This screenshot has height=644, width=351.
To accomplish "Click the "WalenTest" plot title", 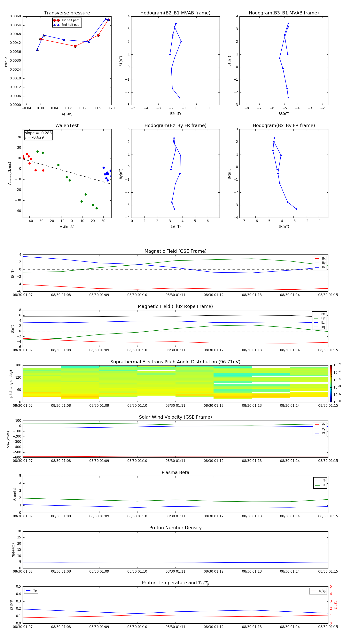I will pyautogui.click(x=67, y=125).
